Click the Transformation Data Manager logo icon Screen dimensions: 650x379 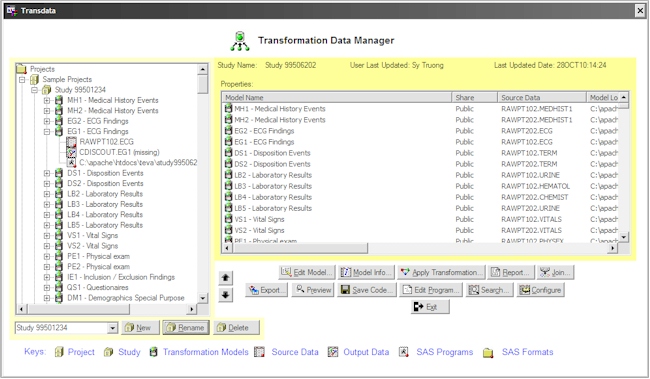tap(240, 41)
